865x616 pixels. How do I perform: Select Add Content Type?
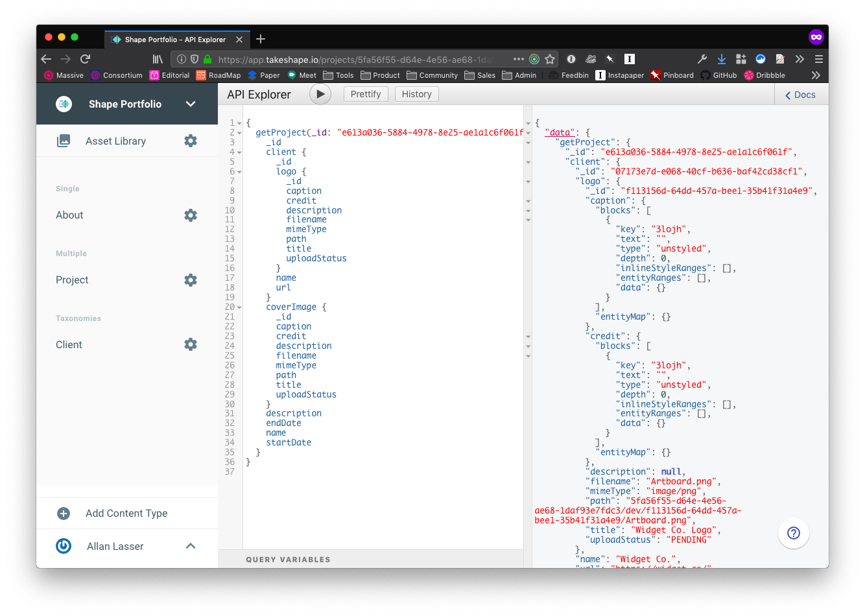coord(126,514)
